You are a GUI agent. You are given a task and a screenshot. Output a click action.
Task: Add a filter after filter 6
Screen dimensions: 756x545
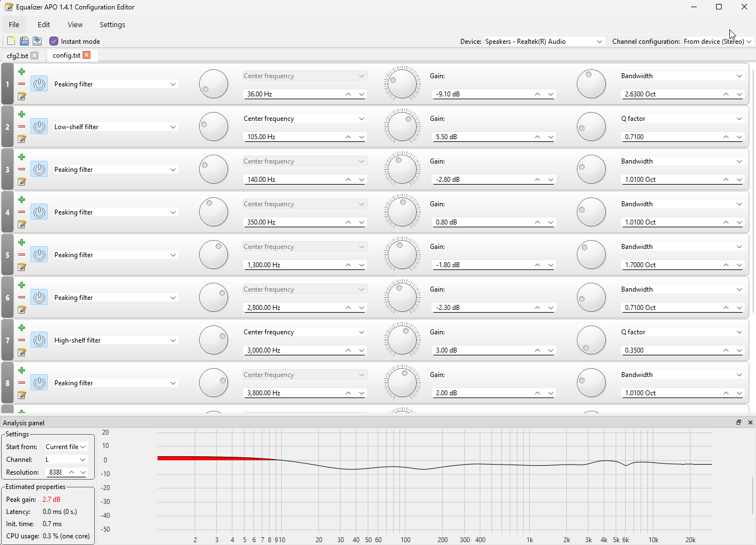click(22, 285)
